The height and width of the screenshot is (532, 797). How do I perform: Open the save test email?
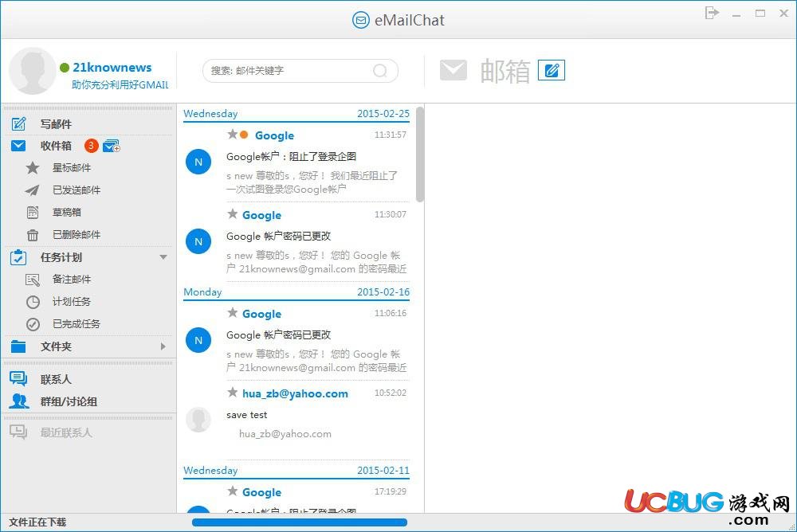[x=246, y=415]
